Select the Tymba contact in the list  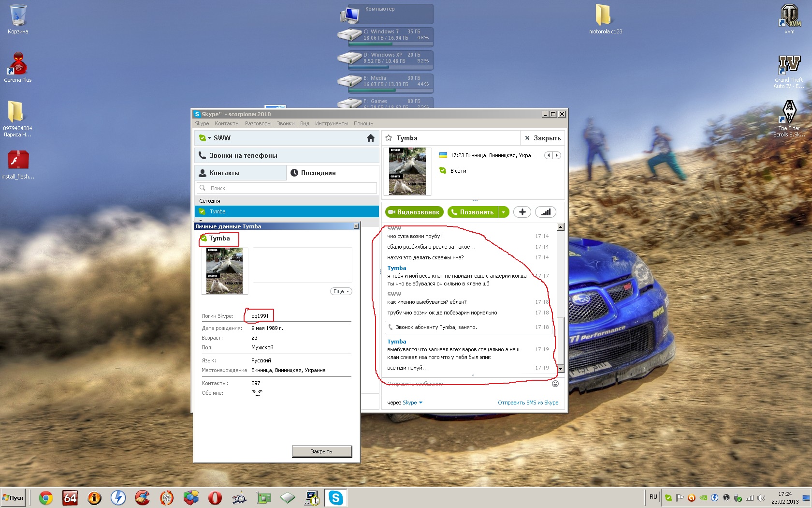coord(287,211)
